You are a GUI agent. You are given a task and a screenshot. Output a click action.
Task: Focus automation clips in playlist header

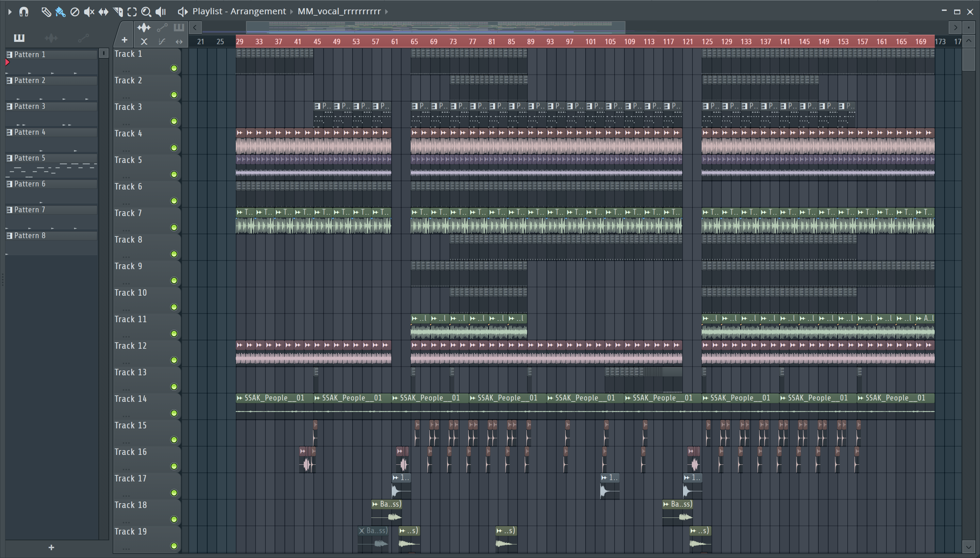(x=162, y=28)
